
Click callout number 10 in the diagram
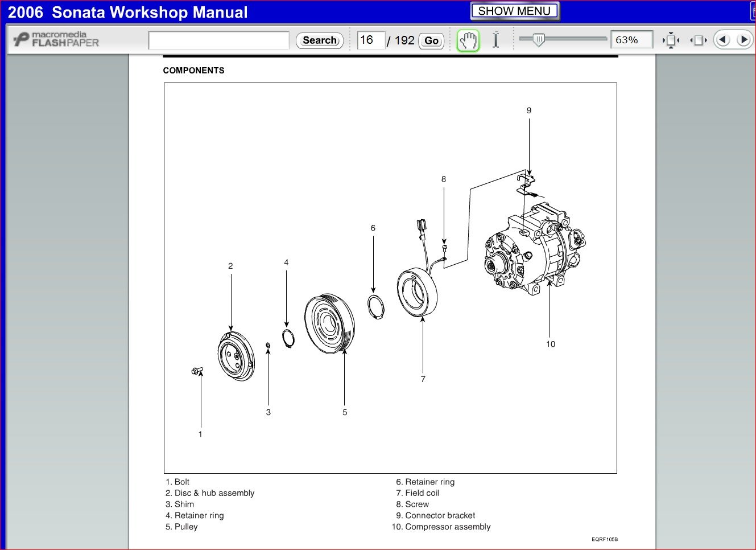point(551,344)
